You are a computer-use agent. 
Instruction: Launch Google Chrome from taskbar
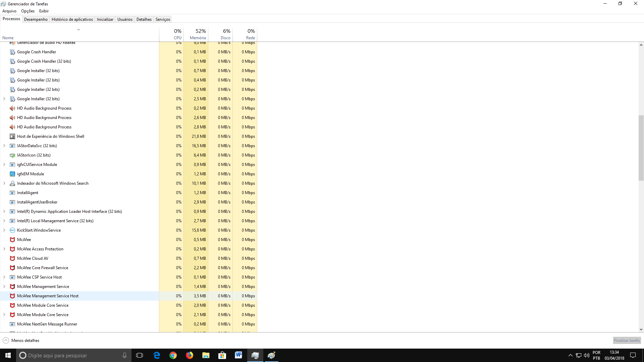173,355
